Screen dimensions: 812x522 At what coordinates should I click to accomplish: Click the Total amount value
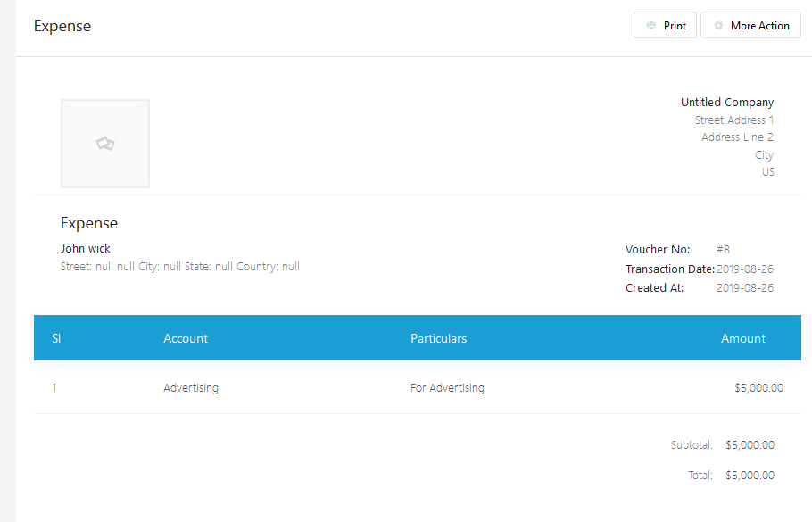pos(750,476)
